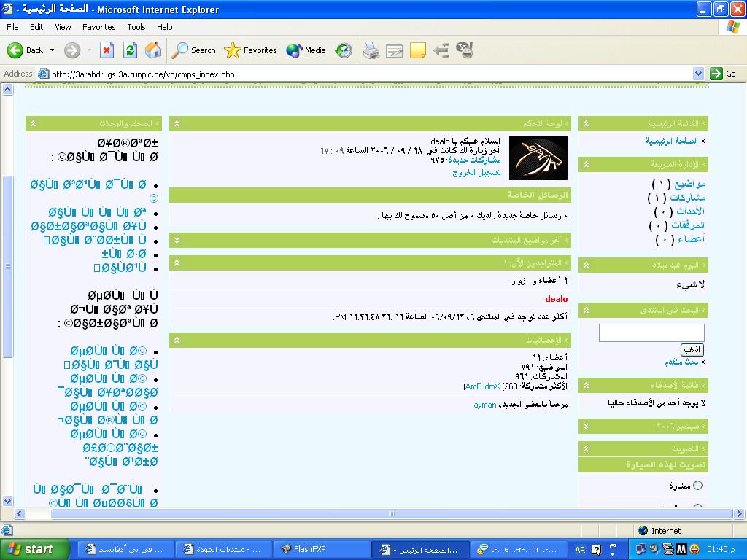The width and height of the screenshot is (747, 560).
Task: Go to Home page via house icon
Action: coord(153,50)
